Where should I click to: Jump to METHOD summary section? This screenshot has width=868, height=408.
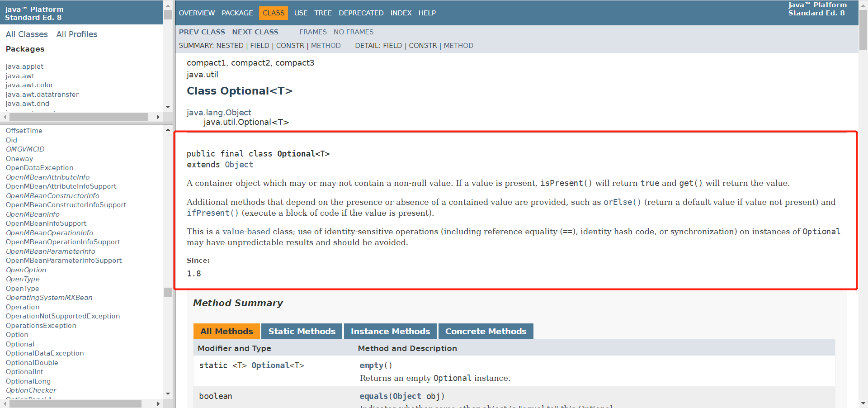click(x=326, y=46)
